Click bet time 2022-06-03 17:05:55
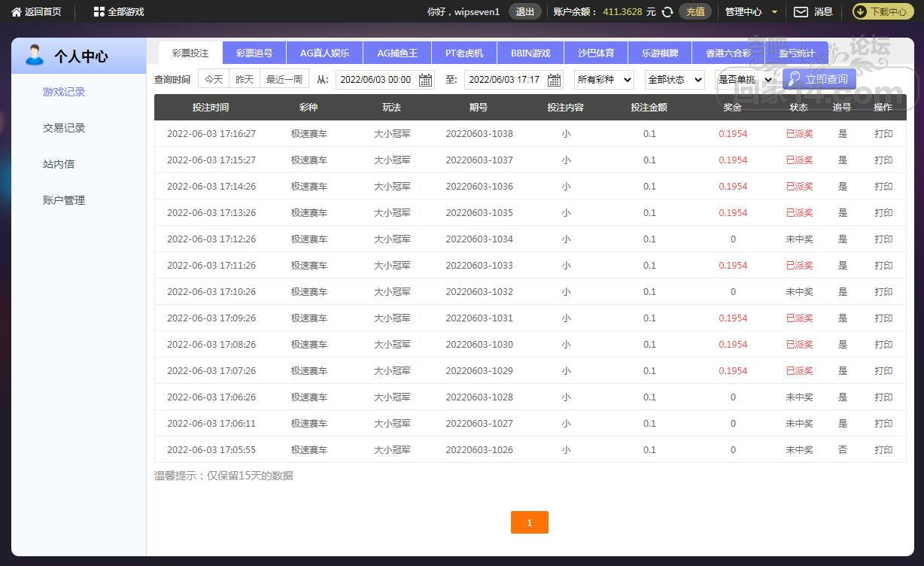Viewport: 924px width, 566px height. click(211, 450)
